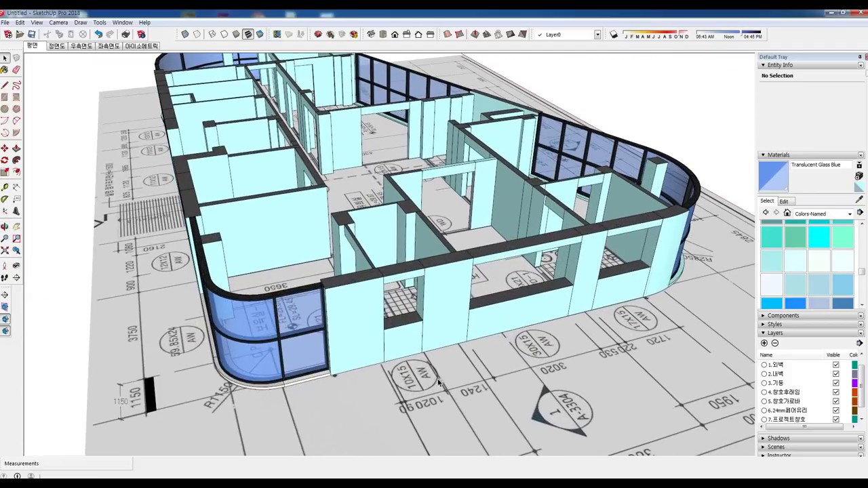
Task: Open the Layer0 dropdown in toolbar
Action: [x=597, y=35]
